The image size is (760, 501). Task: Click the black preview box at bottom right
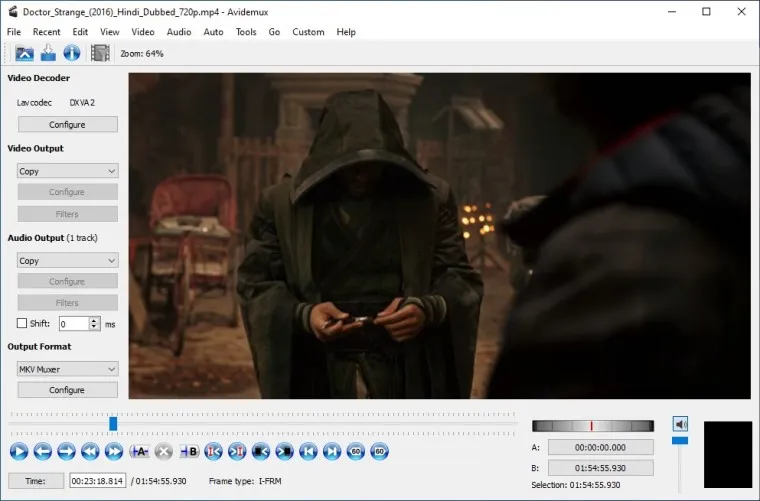[728, 454]
